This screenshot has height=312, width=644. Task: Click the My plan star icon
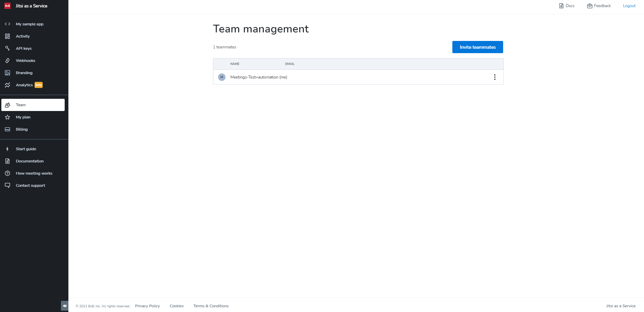[7, 117]
